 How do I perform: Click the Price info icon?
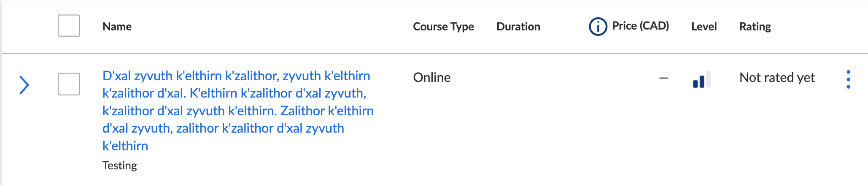click(x=598, y=27)
